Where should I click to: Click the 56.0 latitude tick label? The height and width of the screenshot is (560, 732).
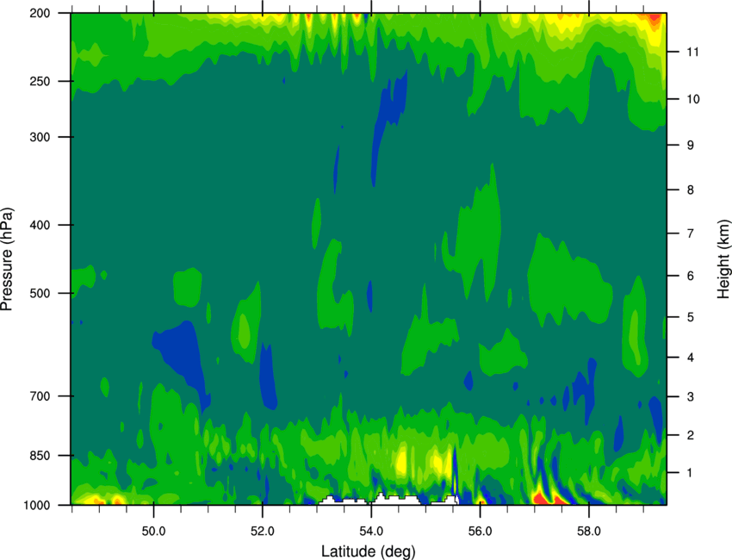pos(481,532)
